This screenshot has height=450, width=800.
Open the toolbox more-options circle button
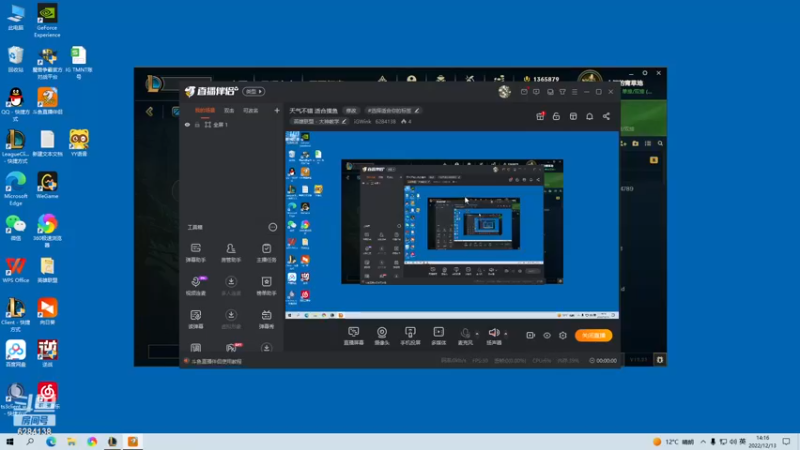click(272, 227)
